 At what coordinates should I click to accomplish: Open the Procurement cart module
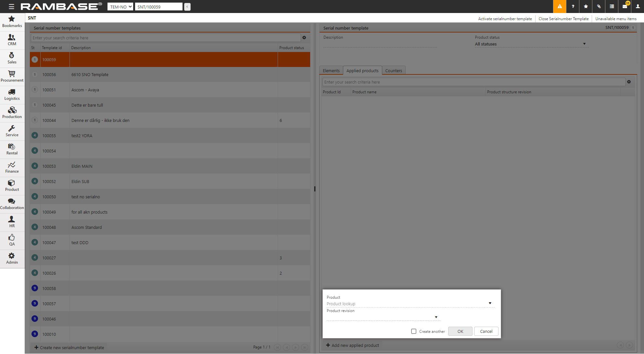(12, 76)
